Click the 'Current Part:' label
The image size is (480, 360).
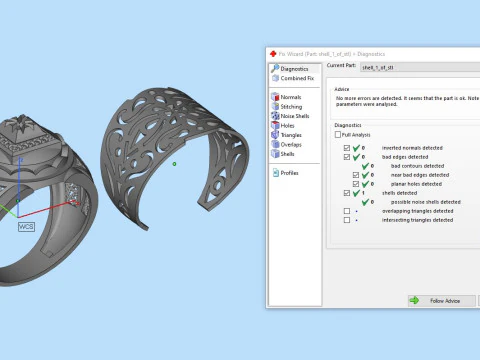(341, 65)
